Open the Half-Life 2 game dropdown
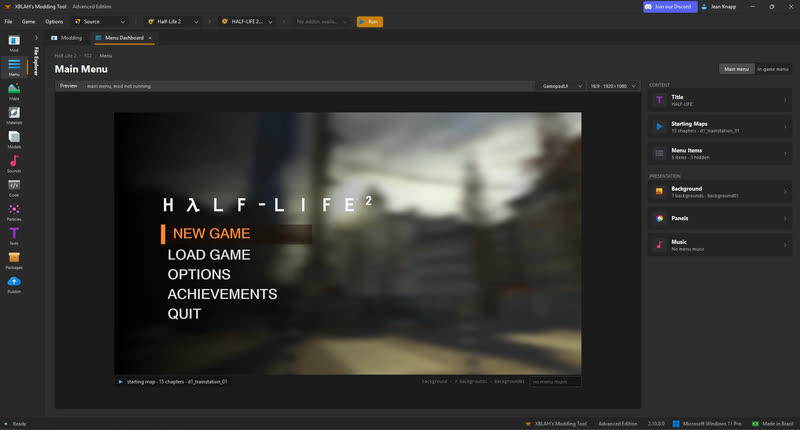The image size is (800, 430). tap(173, 21)
